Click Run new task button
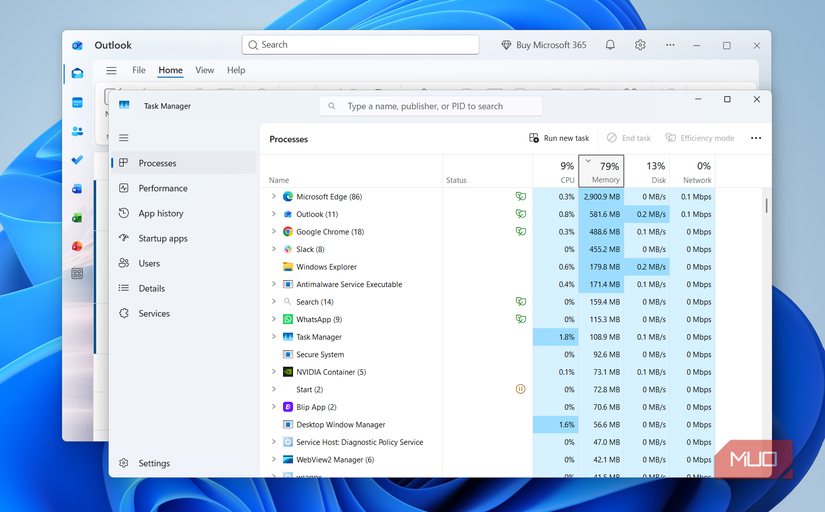825x512 pixels. [559, 138]
